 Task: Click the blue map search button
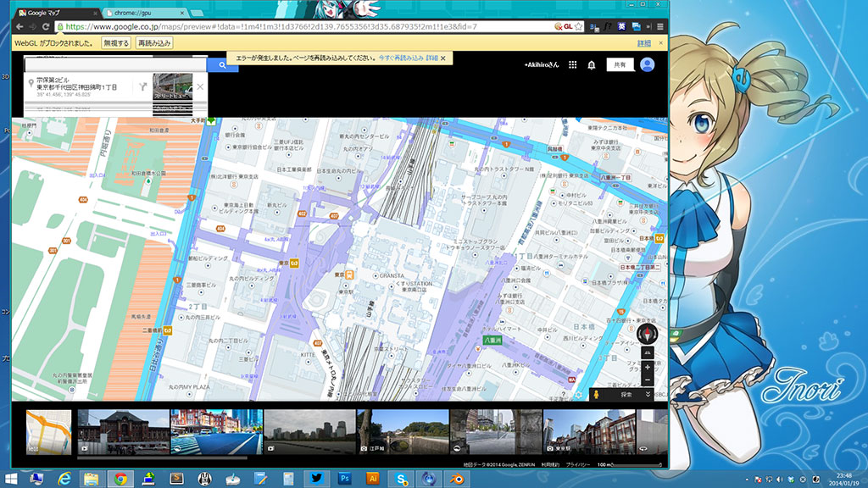tap(222, 64)
